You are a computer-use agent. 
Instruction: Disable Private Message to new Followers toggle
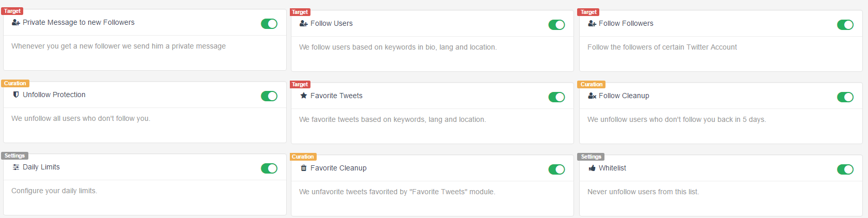point(269,24)
